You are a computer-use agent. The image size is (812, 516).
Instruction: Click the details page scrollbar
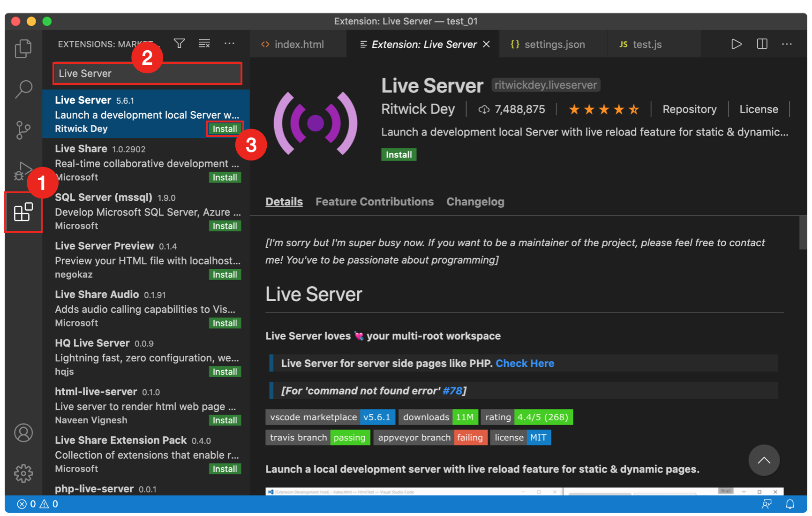[803, 233]
